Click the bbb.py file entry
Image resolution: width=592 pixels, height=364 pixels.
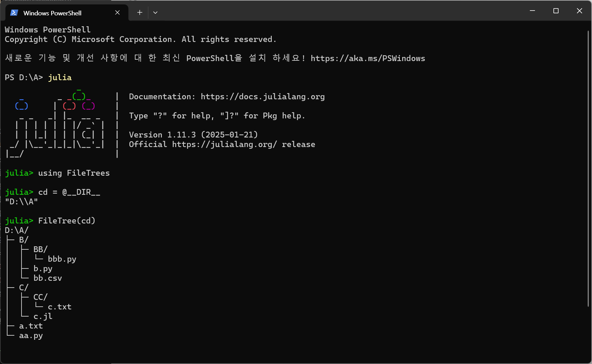coord(62,259)
